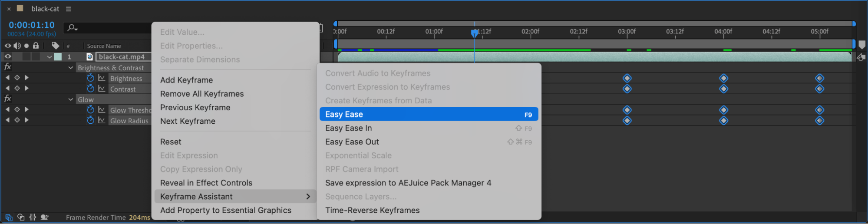Click the Glow Radius graph icon
Screen dimensions: 868x224
pos(102,120)
